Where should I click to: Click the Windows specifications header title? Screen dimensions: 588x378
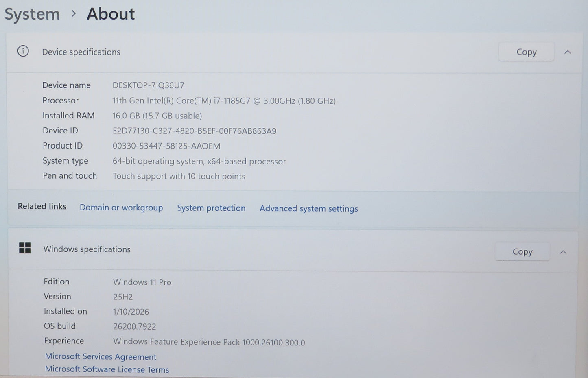click(87, 249)
